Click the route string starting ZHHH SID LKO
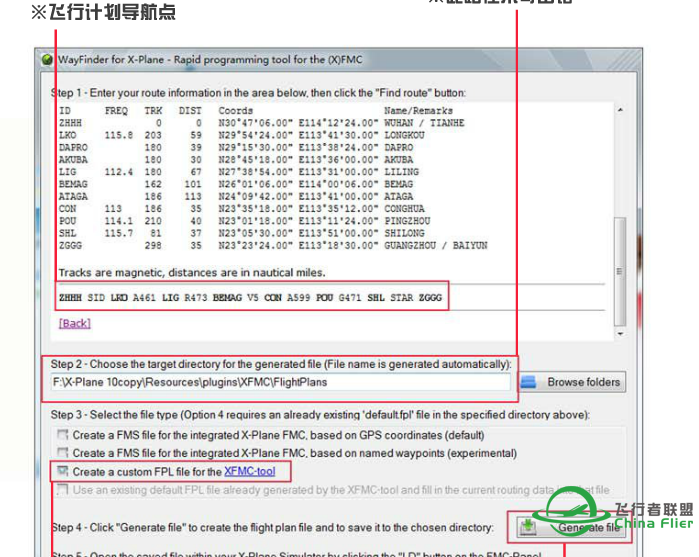 coord(251,297)
